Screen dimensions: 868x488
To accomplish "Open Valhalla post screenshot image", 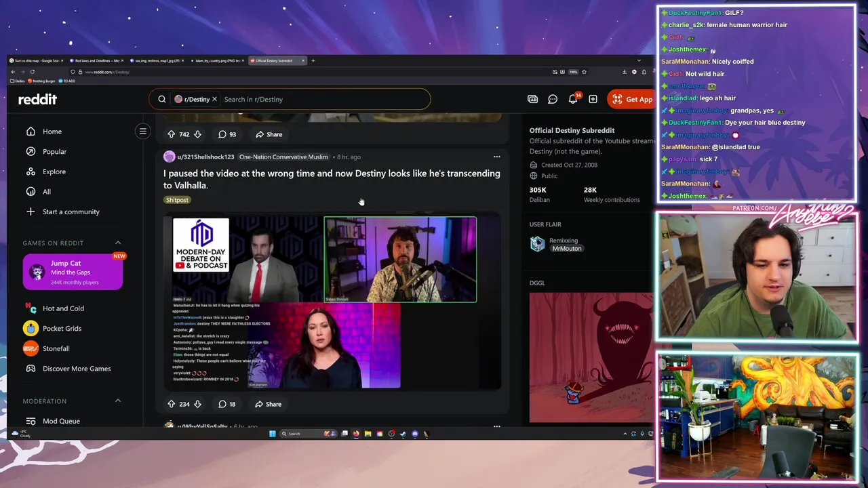I will pos(332,302).
